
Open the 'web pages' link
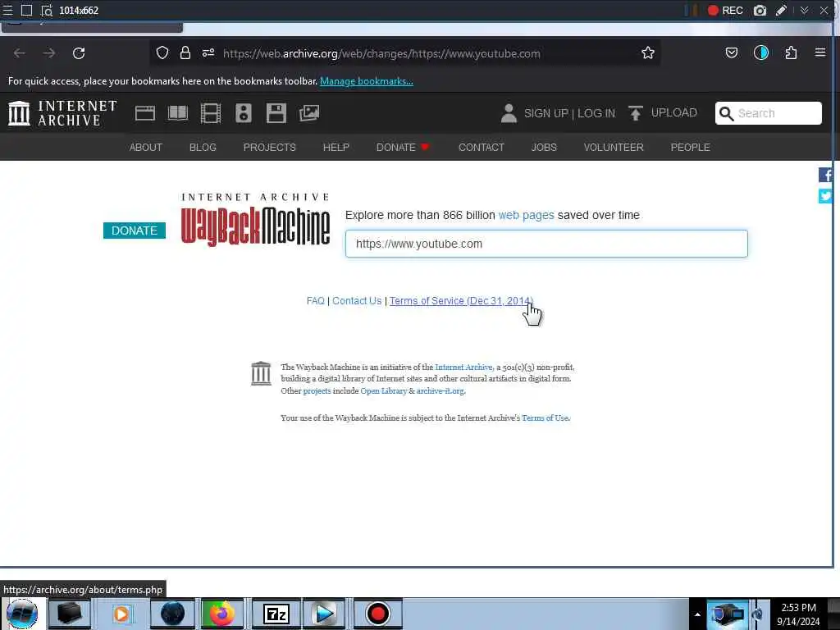(526, 215)
